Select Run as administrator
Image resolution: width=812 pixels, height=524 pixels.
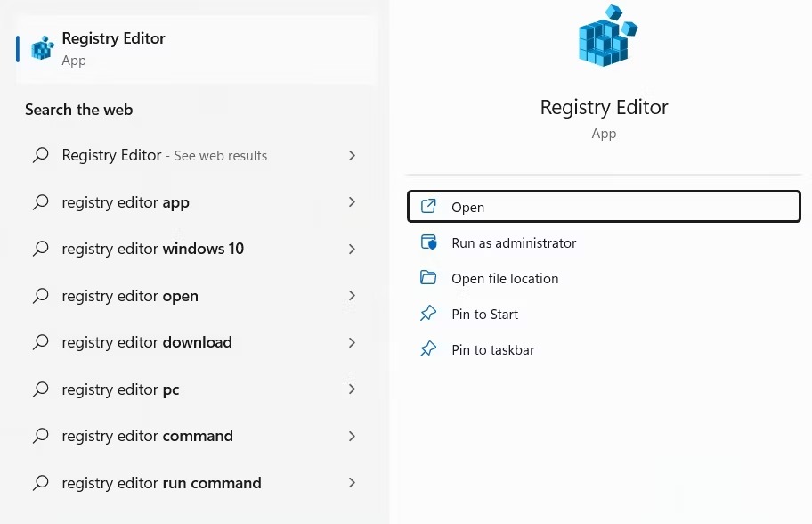[604, 242]
